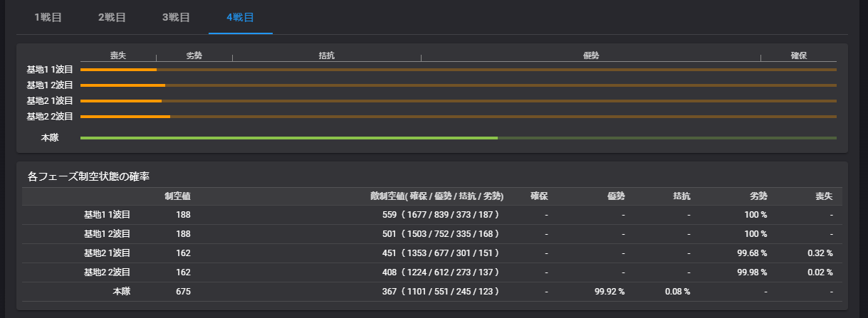
Task: Click the active 4戦目 tab
Action: point(240,17)
